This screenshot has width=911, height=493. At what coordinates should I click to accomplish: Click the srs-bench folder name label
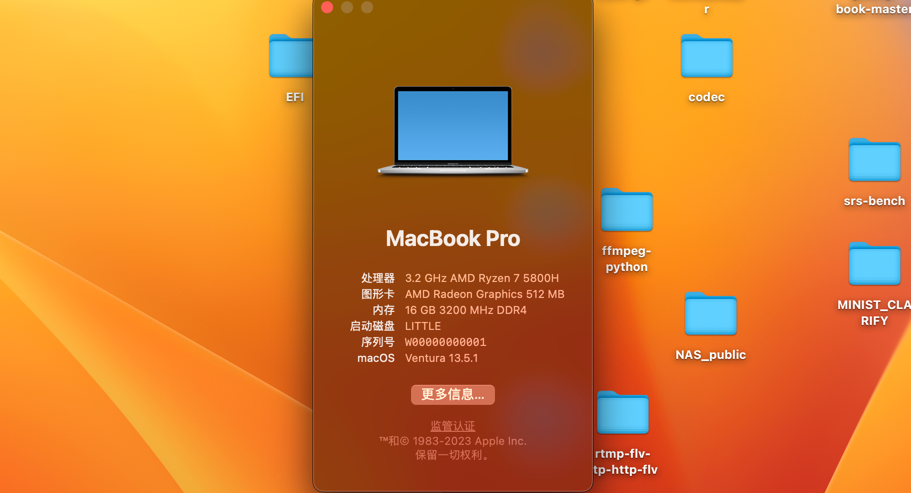pos(874,201)
